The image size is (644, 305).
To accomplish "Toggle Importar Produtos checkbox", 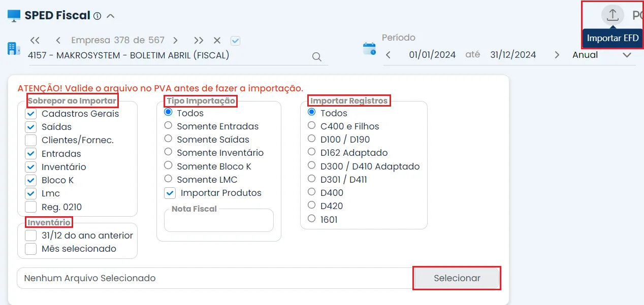I will (170, 193).
